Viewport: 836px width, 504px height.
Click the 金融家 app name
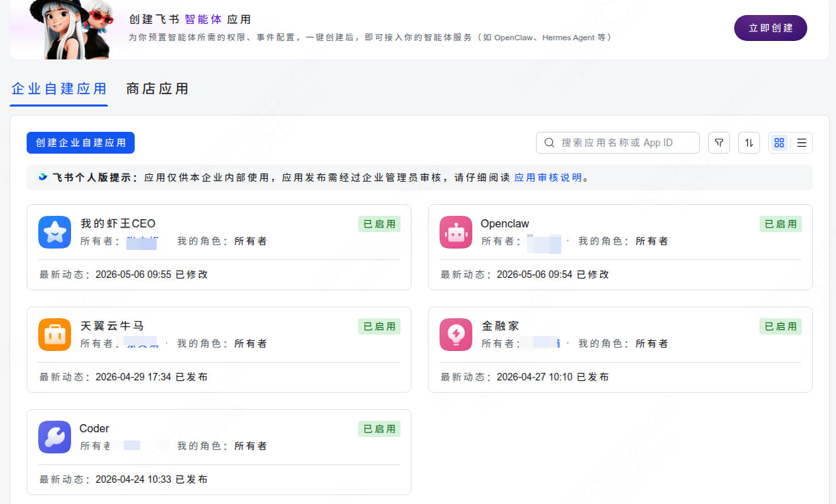pyautogui.click(x=500, y=326)
